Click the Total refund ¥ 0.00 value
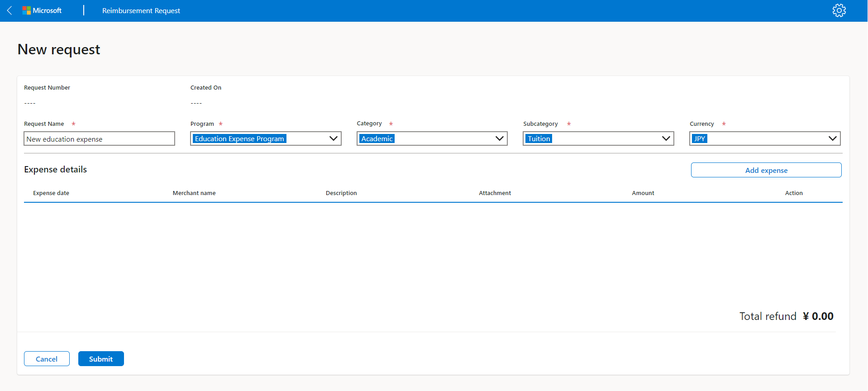The height and width of the screenshot is (391, 868). (818, 316)
